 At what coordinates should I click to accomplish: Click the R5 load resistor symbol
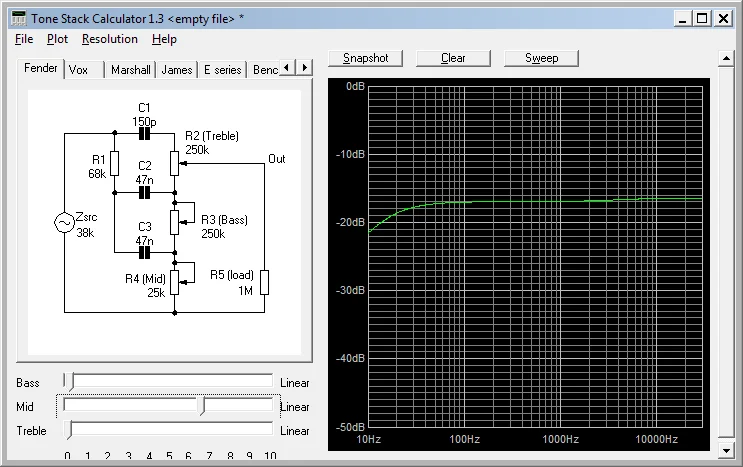[x=264, y=281]
